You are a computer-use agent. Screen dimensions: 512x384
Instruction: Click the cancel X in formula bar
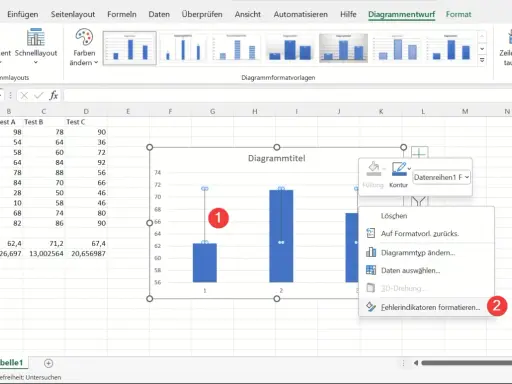point(24,96)
